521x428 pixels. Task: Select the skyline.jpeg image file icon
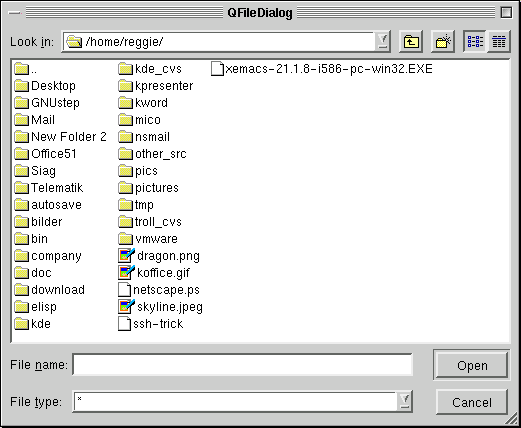126,307
